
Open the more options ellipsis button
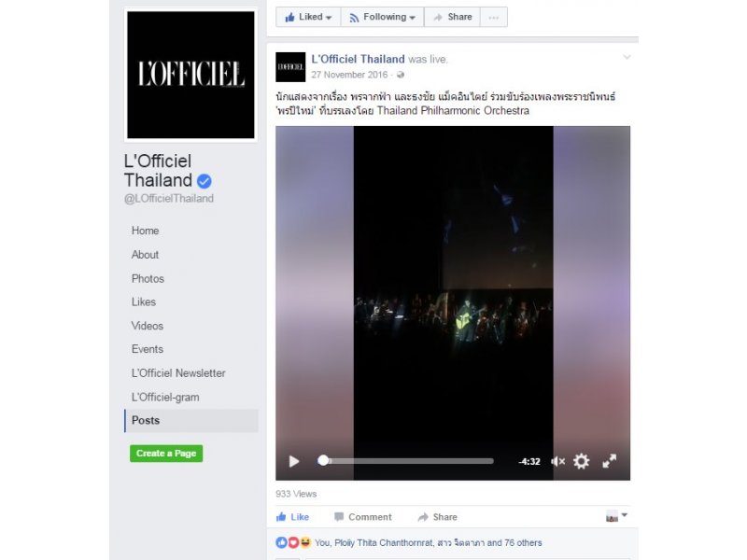pyautogui.click(x=494, y=17)
